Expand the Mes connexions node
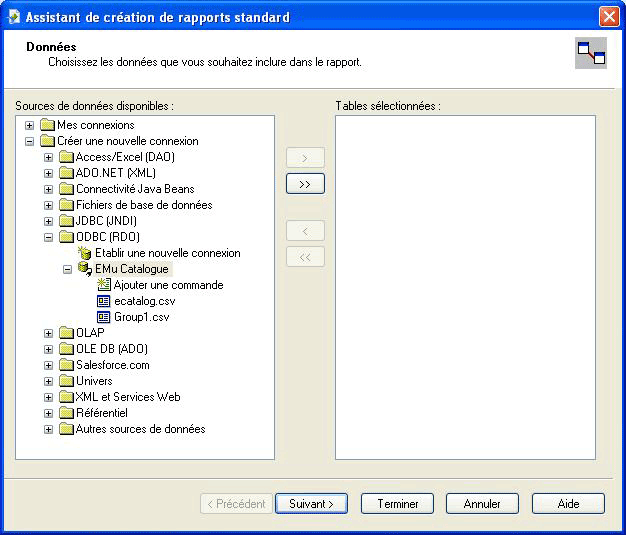Image resolution: width=626 pixels, height=535 pixels. [29, 125]
